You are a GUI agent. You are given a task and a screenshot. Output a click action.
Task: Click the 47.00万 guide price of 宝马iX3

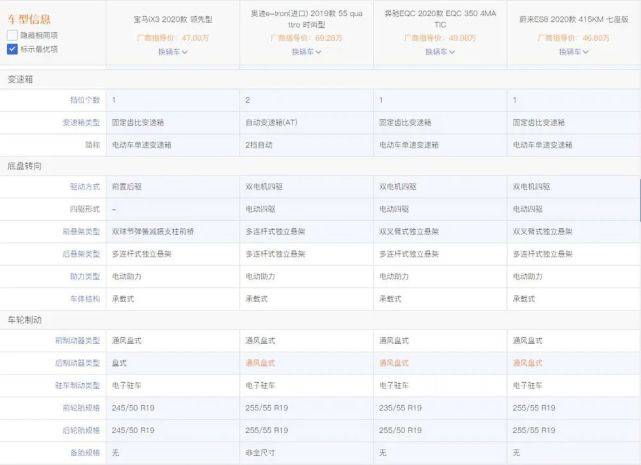tap(195, 38)
